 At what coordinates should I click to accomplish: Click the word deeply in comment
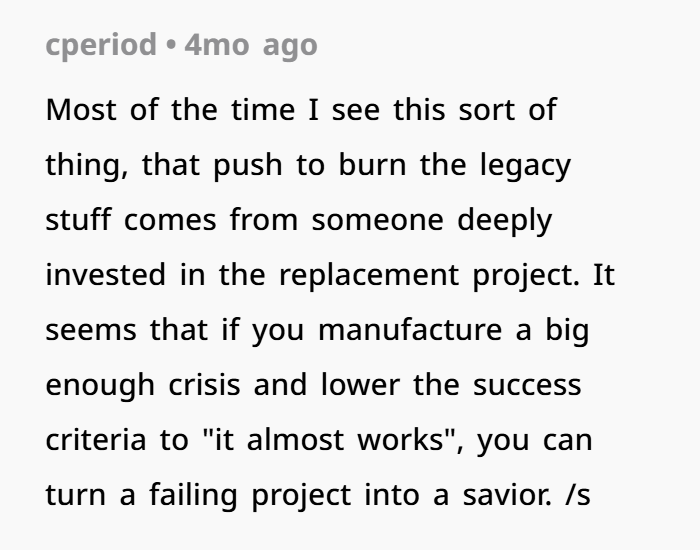505,221
